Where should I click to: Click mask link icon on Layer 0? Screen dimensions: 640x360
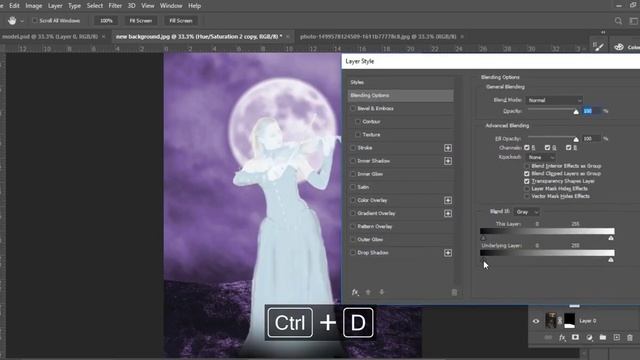[560, 321]
